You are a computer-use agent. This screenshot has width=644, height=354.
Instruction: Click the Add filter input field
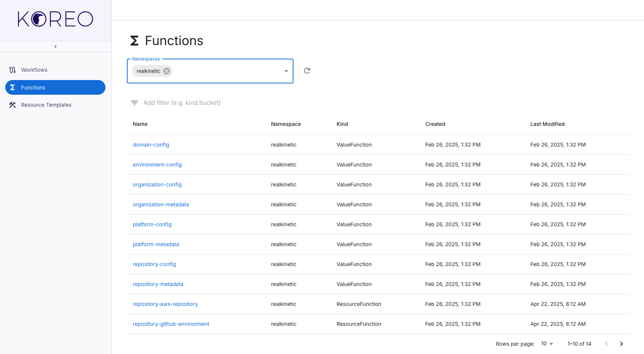[x=182, y=103]
